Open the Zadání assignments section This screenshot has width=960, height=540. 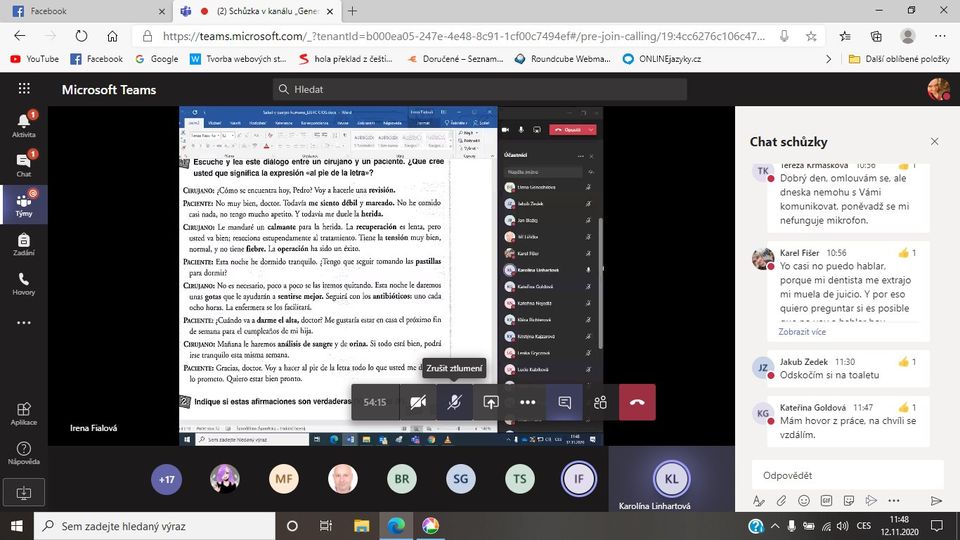[x=24, y=245]
